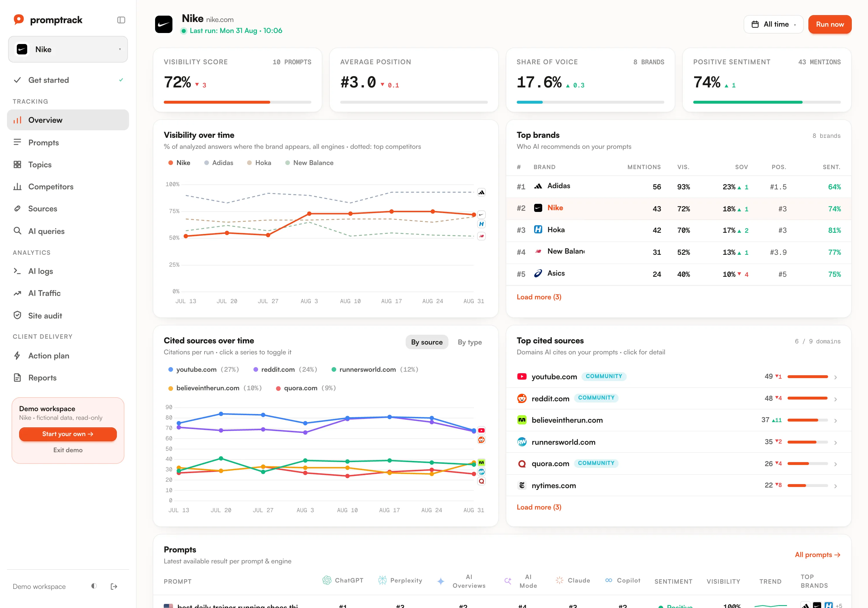Select the Nike row in Top brands

pyautogui.click(x=678, y=208)
